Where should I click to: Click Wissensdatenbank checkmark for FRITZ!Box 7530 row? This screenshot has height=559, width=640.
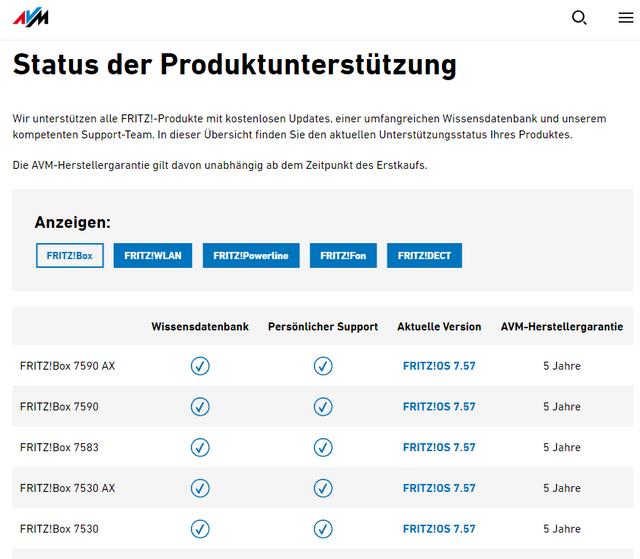click(200, 529)
